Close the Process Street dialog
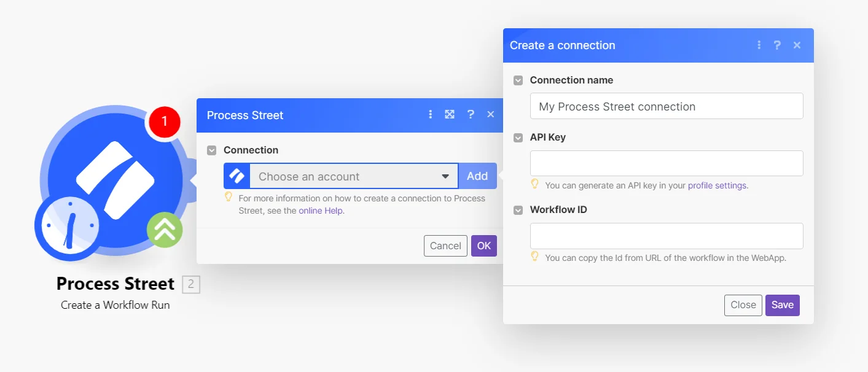 (x=490, y=115)
